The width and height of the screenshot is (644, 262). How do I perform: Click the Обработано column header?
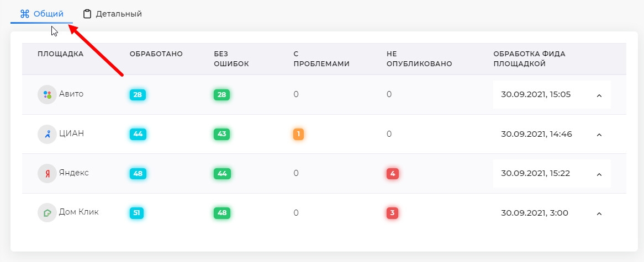pos(156,54)
